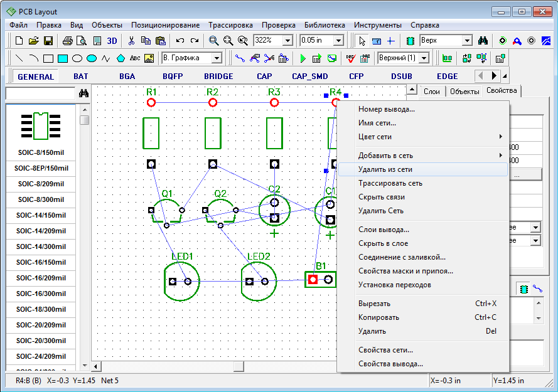This screenshot has width=558, height=392.
Task: Switch to the Слои panel tab
Action: [x=432, y=92]
